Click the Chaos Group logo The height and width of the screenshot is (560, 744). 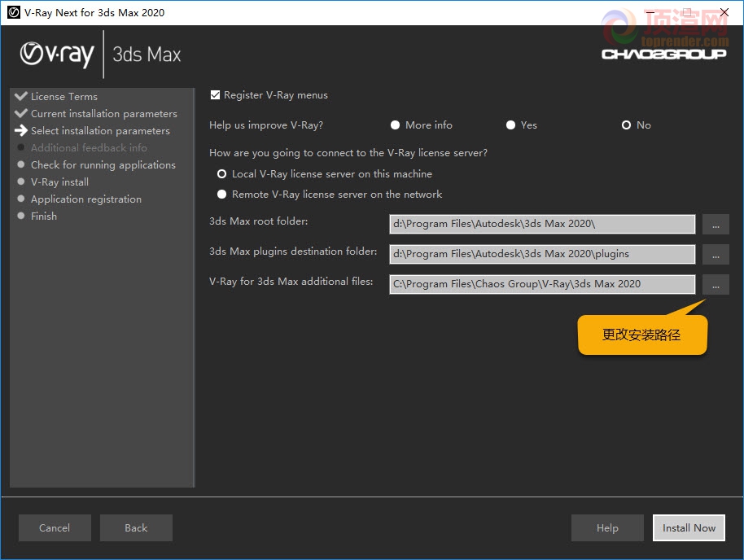tap(663, 54)
